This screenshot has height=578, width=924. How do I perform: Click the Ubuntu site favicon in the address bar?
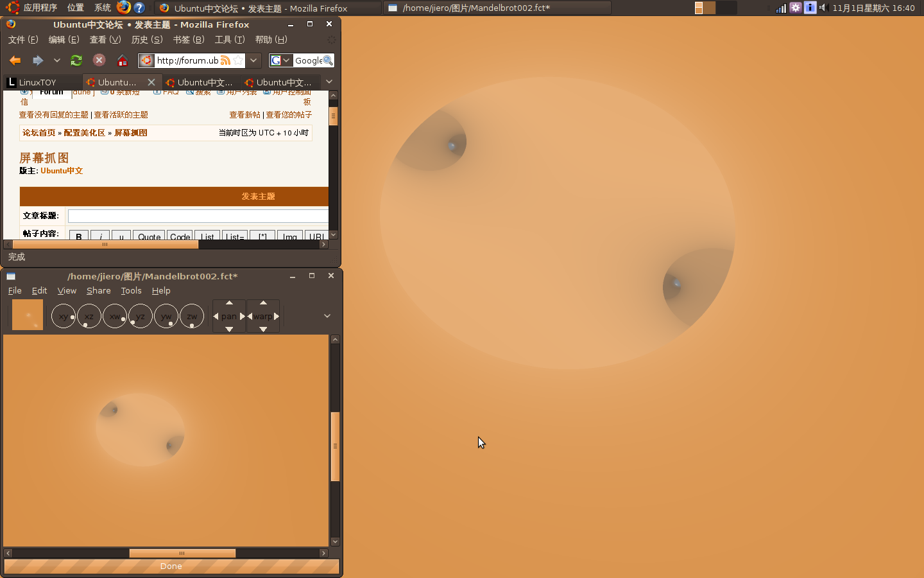pyautogui.click(x=147, y=60)
